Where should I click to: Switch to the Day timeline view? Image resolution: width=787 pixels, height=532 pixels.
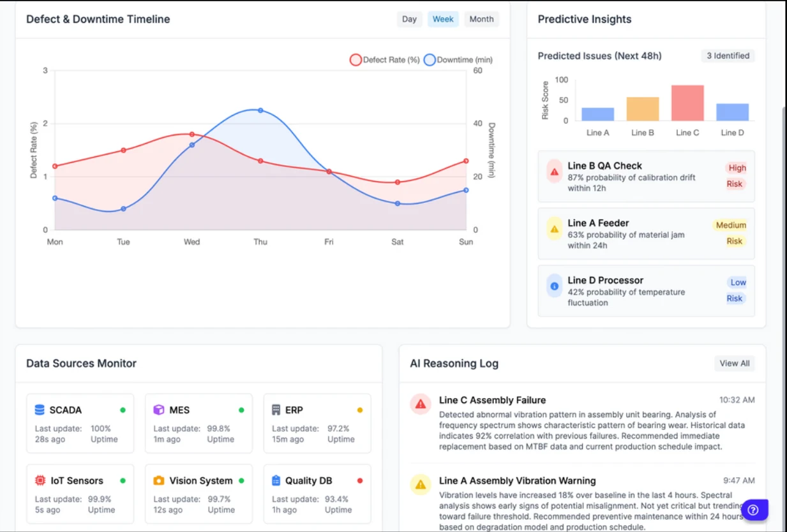coord(409,19)
